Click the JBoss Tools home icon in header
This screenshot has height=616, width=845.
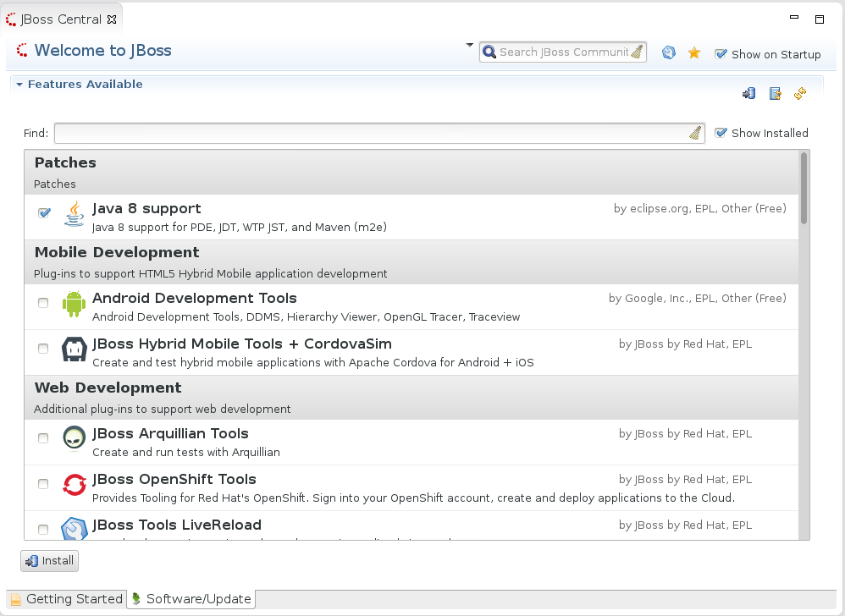pyautogui.click(x=669, y=52)
